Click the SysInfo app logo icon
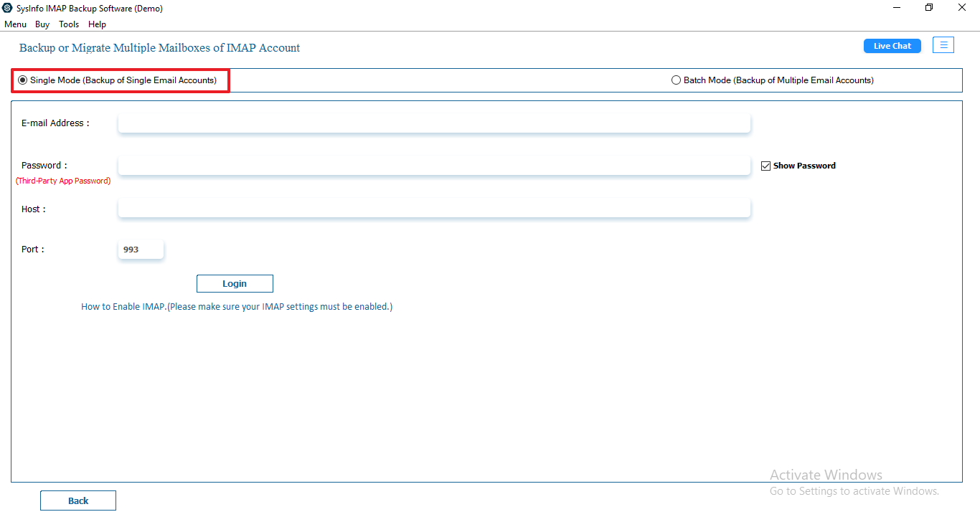Viewport: 980px width, 522px height. click(x=8, y=9)
